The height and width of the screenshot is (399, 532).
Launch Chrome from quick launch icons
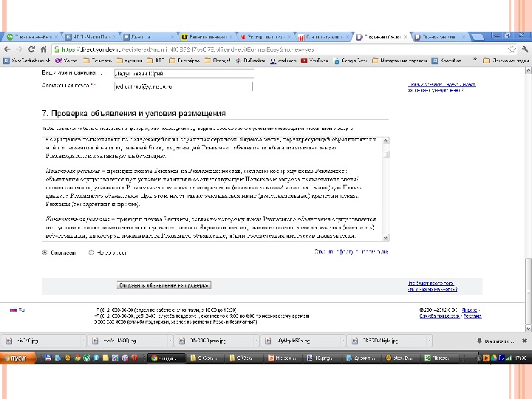78,358
